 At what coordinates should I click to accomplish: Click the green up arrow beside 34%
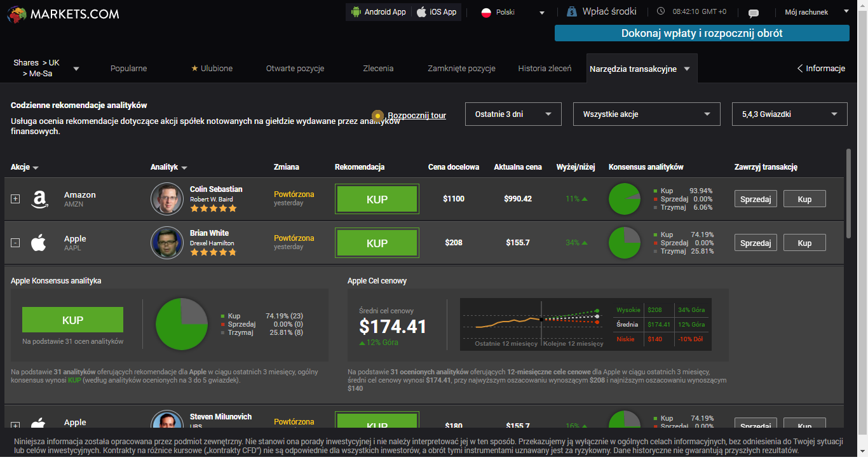coord(585,243)
